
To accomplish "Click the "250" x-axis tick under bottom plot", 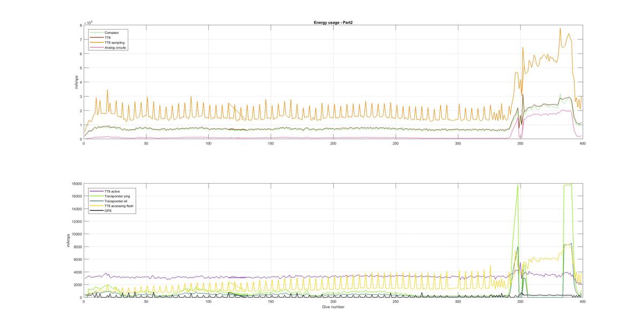I will pyautogui.click(x=395, y=302).
